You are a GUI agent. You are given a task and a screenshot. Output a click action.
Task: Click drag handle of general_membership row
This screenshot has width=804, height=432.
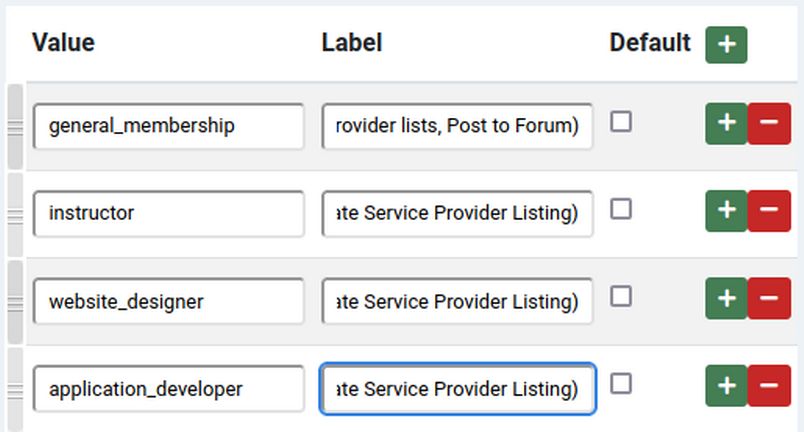pos(15,127)
